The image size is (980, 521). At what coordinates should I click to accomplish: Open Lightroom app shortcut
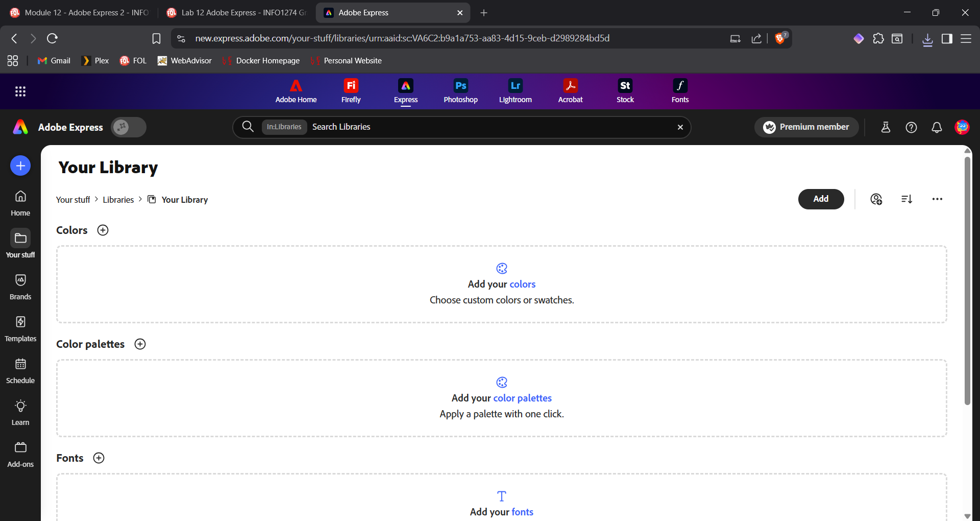(x=515, y=91)
